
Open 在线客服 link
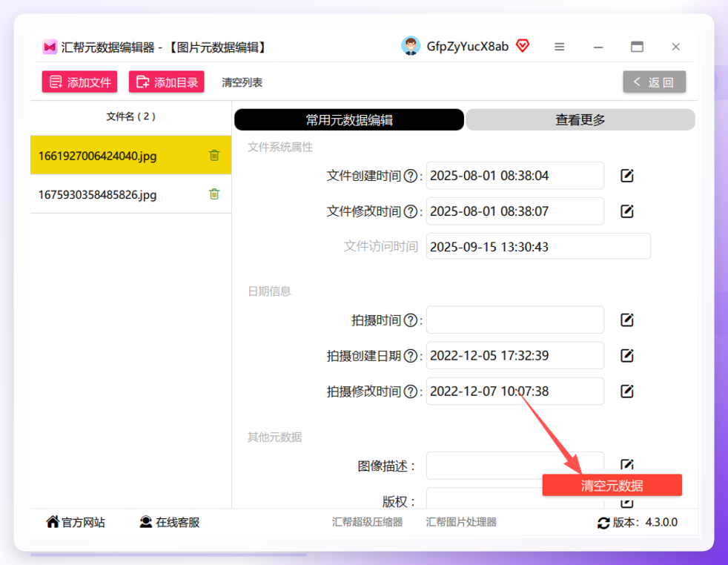click(x=170, y=522)
